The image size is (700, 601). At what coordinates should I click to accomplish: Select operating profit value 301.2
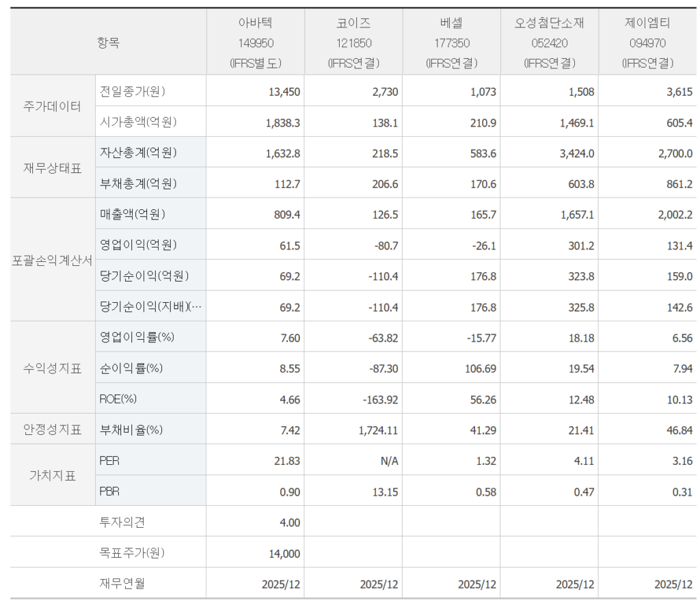tap(581, 246)
